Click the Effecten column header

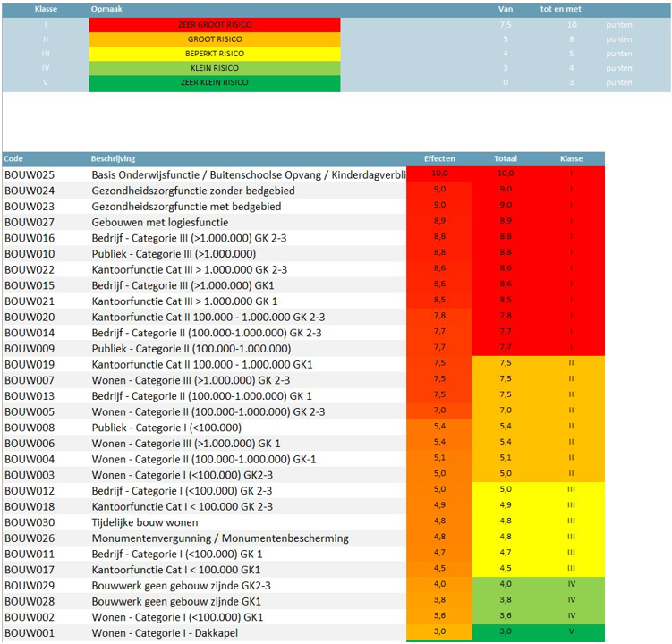click(x=439, y=158)
